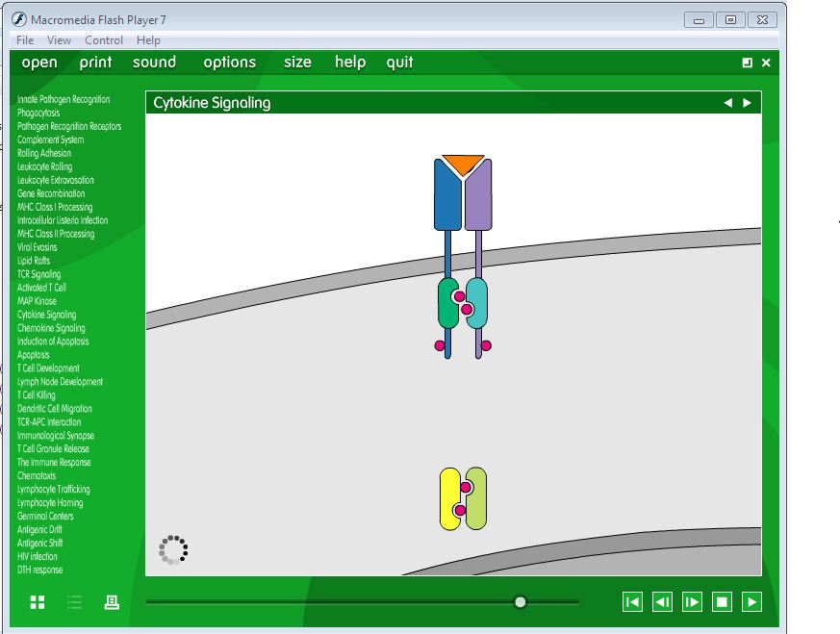This screenshot has height=634, width=840.
Task: Select Lymphocyte Homing
Action: click(x=50, y=503)
